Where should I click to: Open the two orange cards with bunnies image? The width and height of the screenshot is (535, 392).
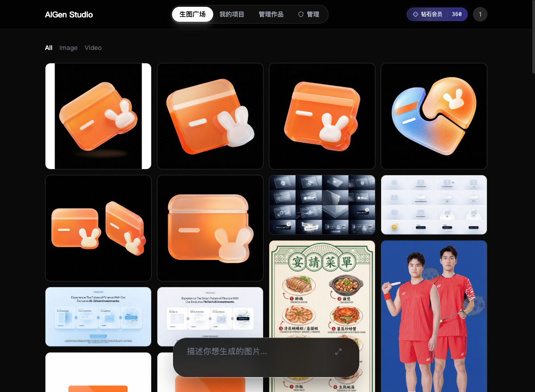(x=98, y=228)
